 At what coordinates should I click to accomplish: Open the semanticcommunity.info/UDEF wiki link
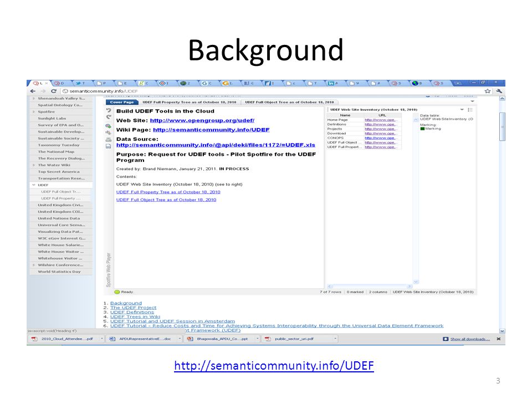pyautogui.click(x=211, y=130)
